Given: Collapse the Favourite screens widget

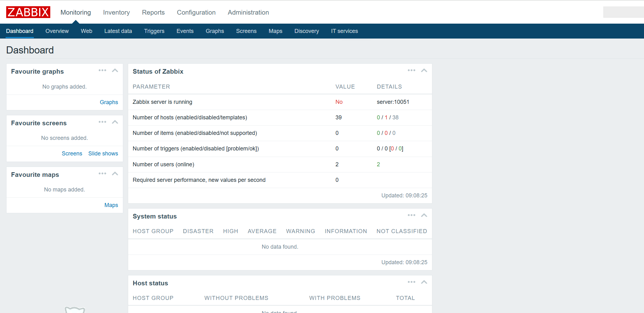Looking at the screenshot, I should [115, 122].
